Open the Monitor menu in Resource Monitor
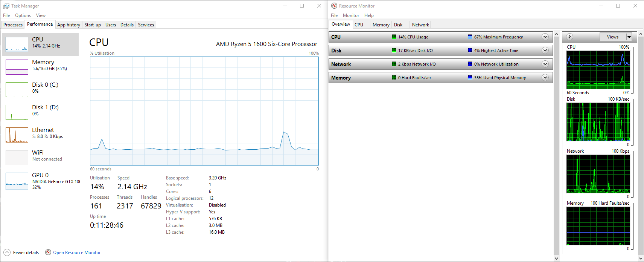The image size is (644, 262). click(x=351, y=15)
